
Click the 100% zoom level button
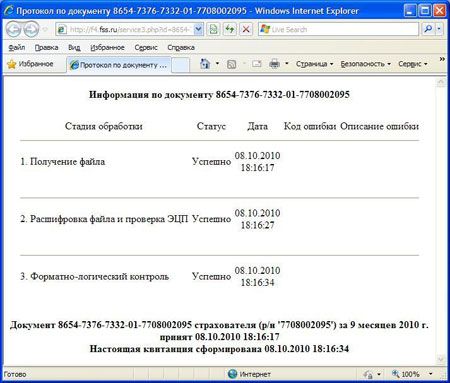point(406,374)
